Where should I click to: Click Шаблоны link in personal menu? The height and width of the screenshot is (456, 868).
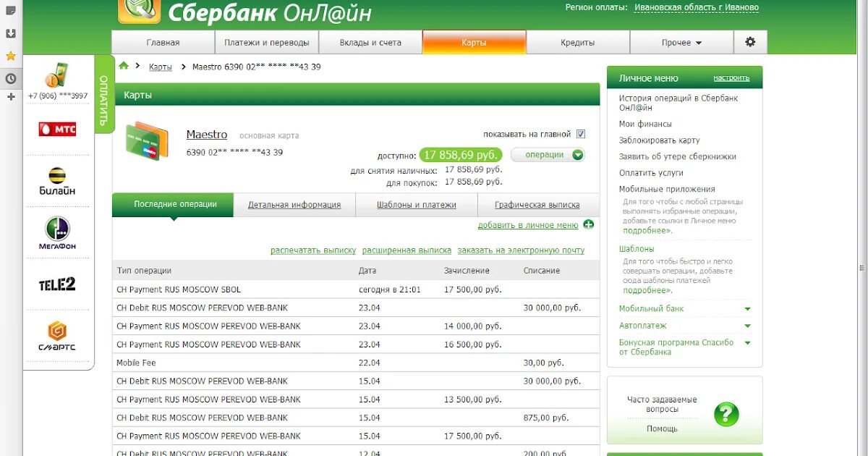pyautogui.click(x=637, y=249)
